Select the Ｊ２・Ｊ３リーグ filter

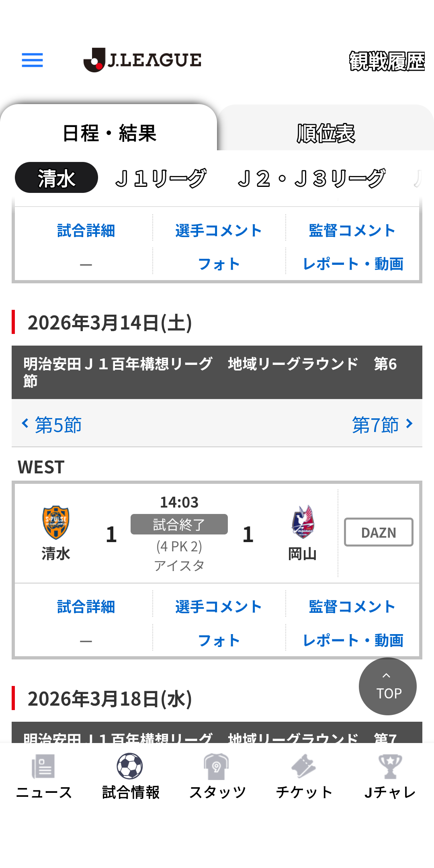click(311, 178)
